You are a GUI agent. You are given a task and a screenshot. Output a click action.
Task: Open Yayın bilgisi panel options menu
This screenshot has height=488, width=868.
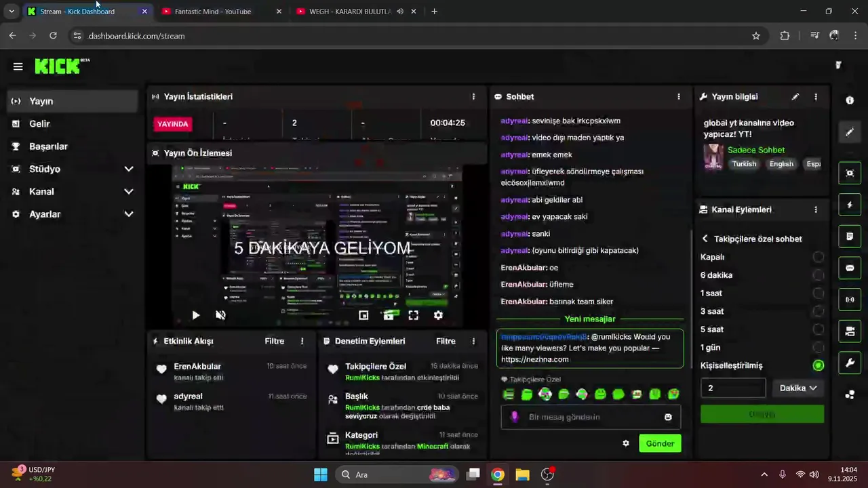(816, 97)
